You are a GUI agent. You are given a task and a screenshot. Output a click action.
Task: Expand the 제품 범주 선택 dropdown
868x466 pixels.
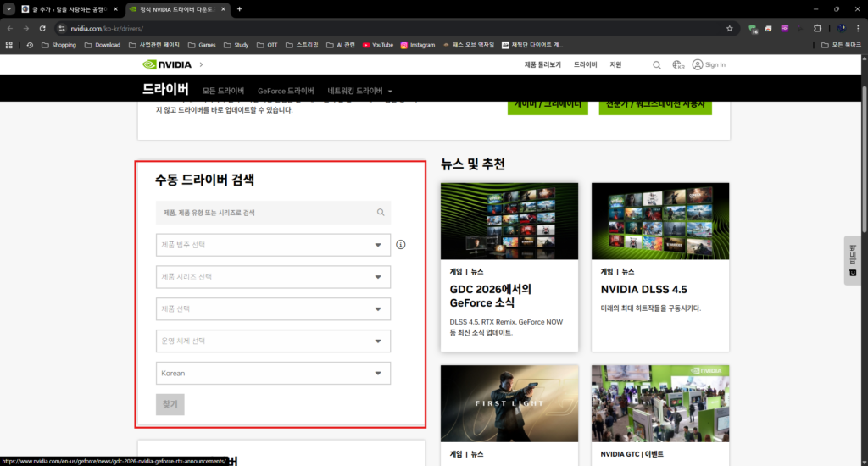click(x=273, y=245)
